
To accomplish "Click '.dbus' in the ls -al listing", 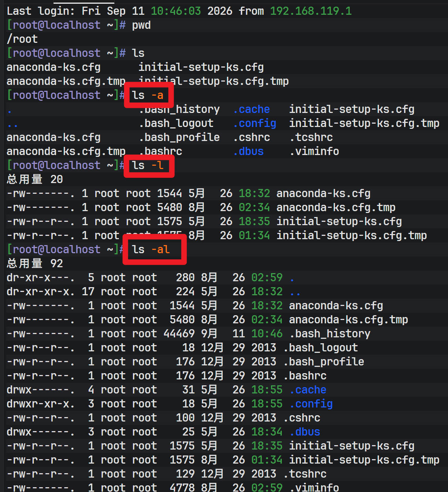I will pyautogui.click(x=305, y=432).
